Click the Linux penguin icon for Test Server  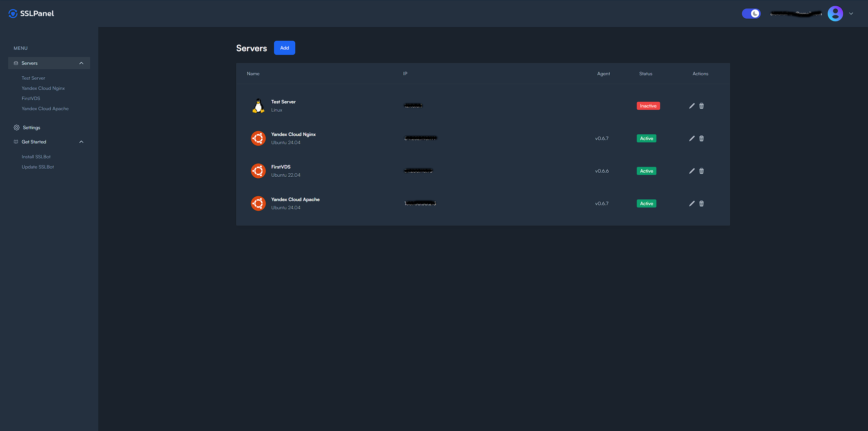pos(258,105)
